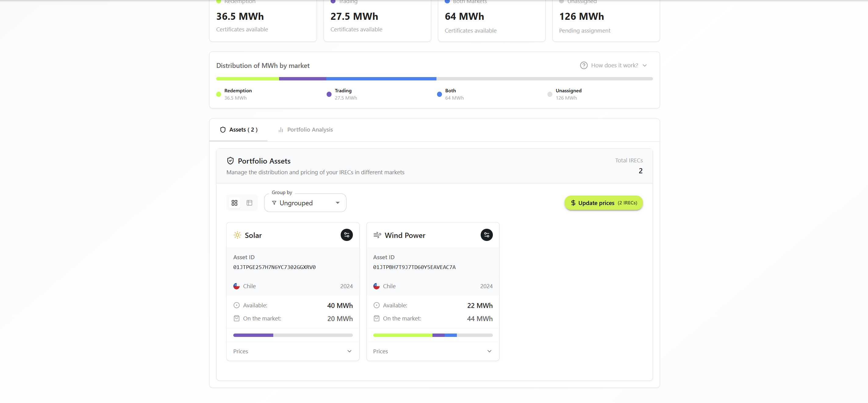
Task: Click the wind icon on Wind Power card
Action: click(377, 235)
